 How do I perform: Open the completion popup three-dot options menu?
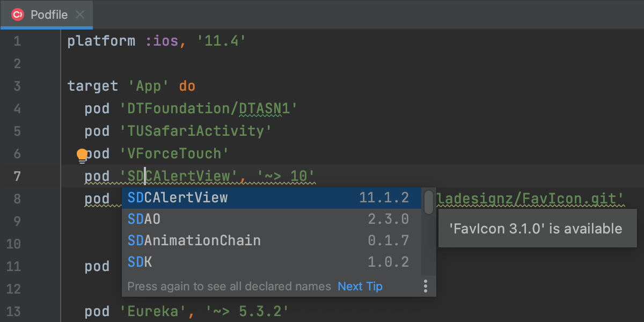tap(426, 286)
